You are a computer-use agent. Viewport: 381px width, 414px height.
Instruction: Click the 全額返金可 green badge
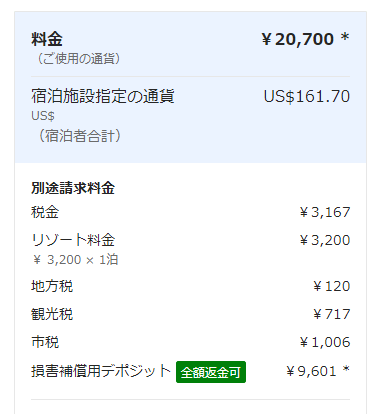pos(211,372)
